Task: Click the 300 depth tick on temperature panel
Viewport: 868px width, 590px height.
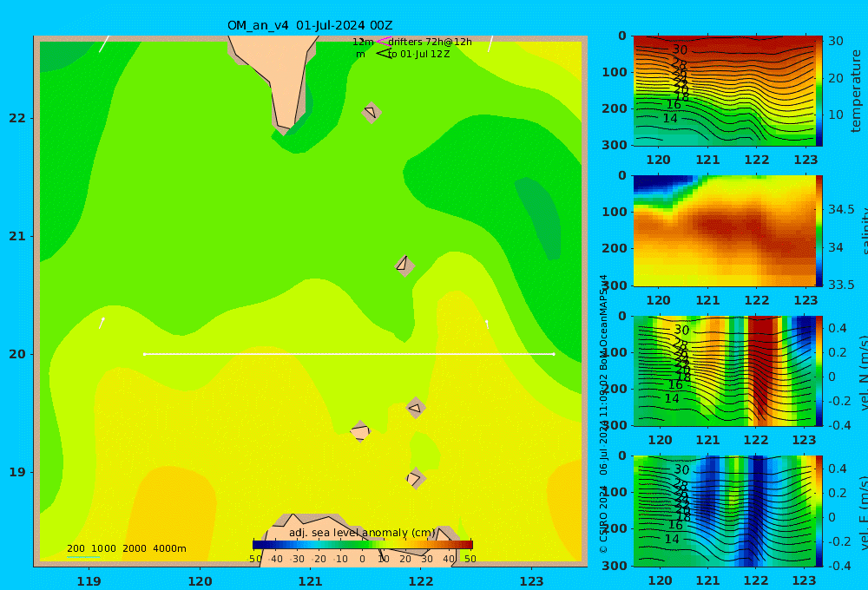Action: 615,144
